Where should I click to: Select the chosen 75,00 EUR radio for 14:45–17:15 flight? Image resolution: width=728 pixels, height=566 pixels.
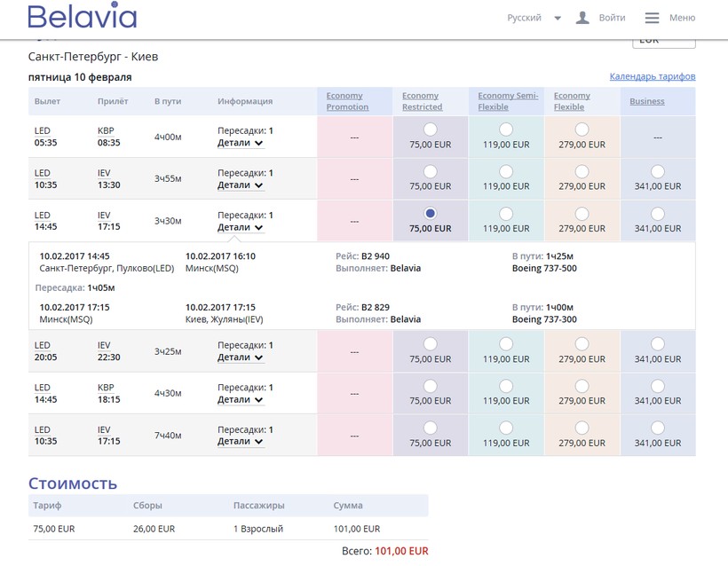[x=430, y=214]
